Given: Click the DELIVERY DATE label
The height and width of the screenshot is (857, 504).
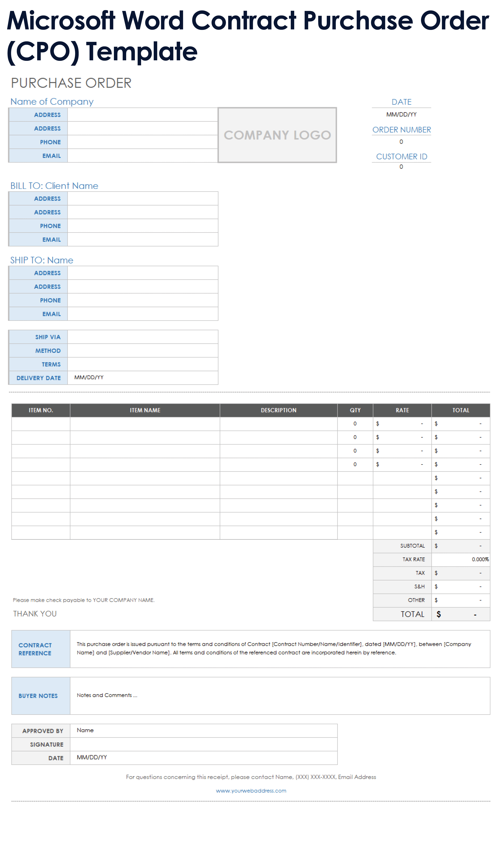Looking at the screenshot, I should click(x=38, y=378).
